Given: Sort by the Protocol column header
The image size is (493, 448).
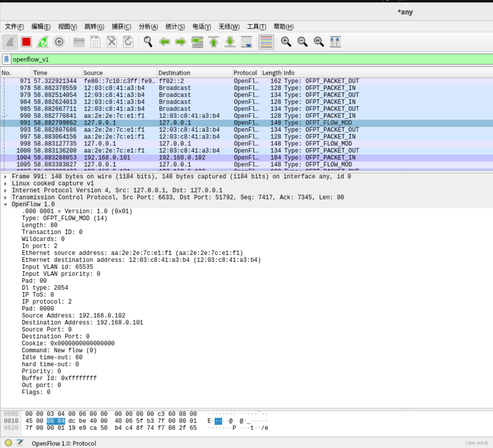Looking at the screenshot, I should pyautogui.click(x=246, y=73).
